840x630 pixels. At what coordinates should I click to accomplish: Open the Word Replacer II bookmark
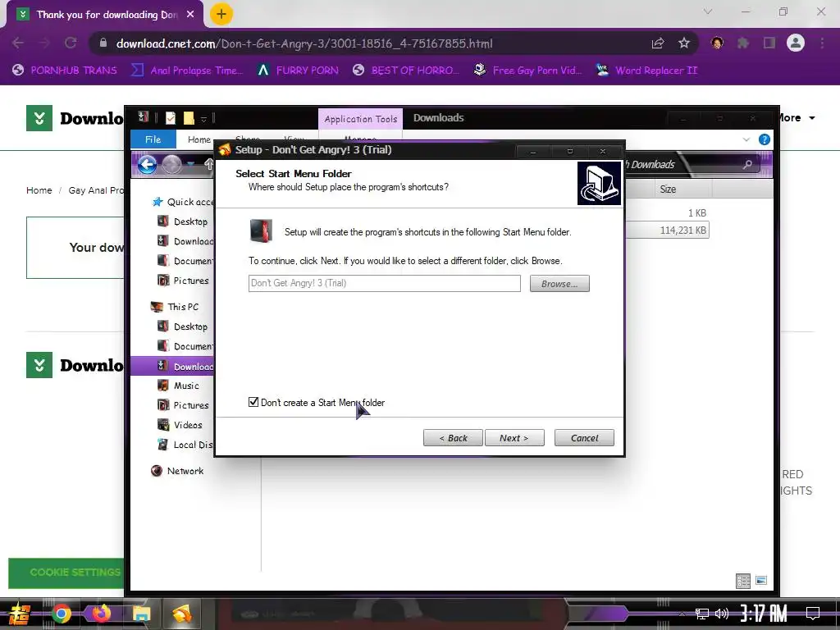(x=647, y=71)
